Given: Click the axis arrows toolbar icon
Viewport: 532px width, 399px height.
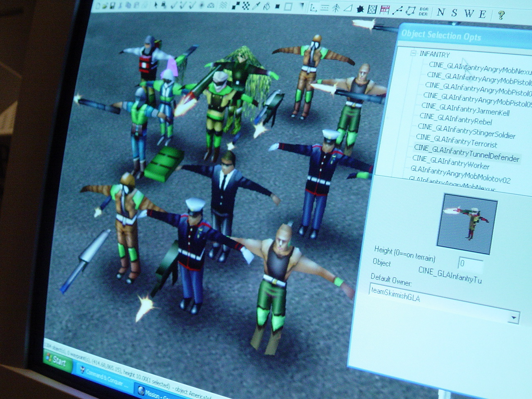Looking at the screenshot, I should tap(313, 8).
